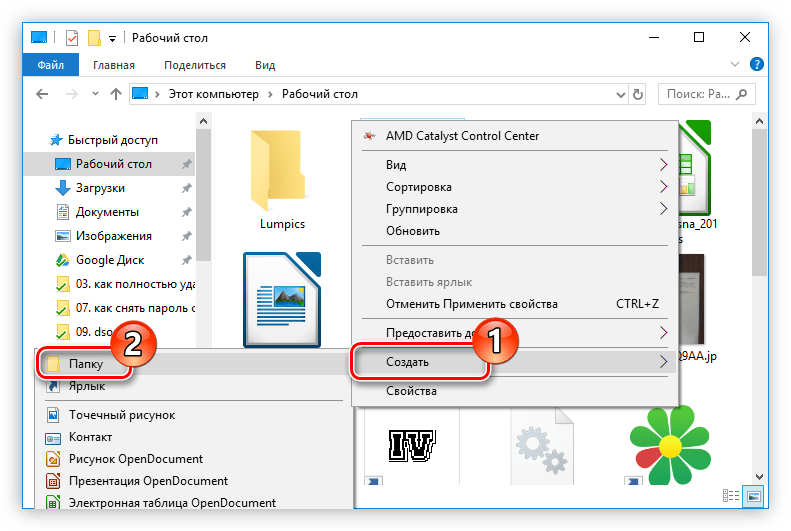Image resolution: width=791 pixels, height=531 pixels.
Task: Click the Документы document icon
Action: click(x=62, y=212)
